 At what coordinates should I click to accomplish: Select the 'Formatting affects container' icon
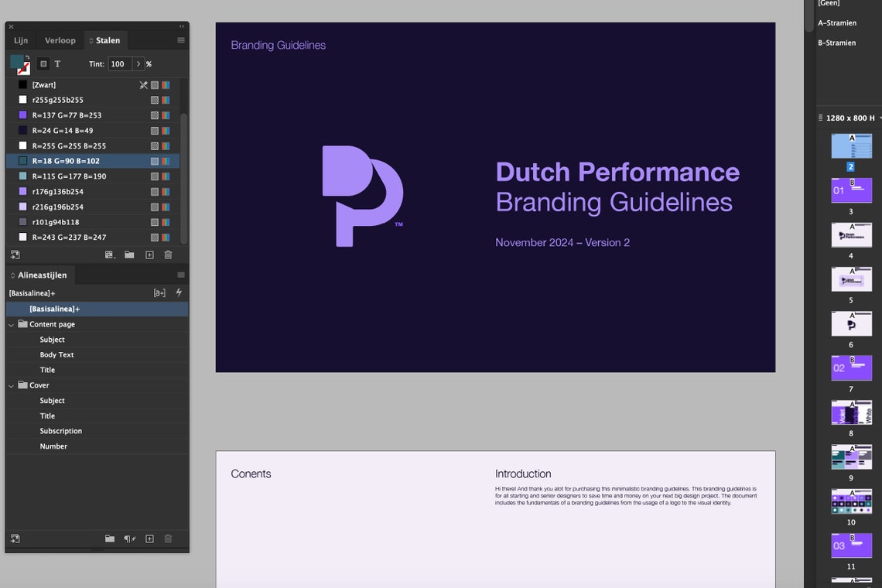[43, 63]
